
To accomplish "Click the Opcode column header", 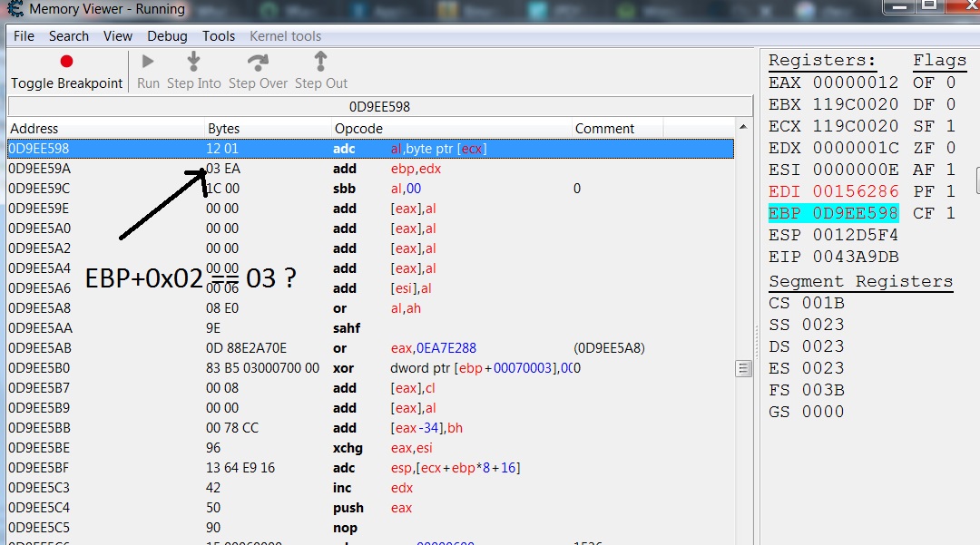I will point(359,128).
